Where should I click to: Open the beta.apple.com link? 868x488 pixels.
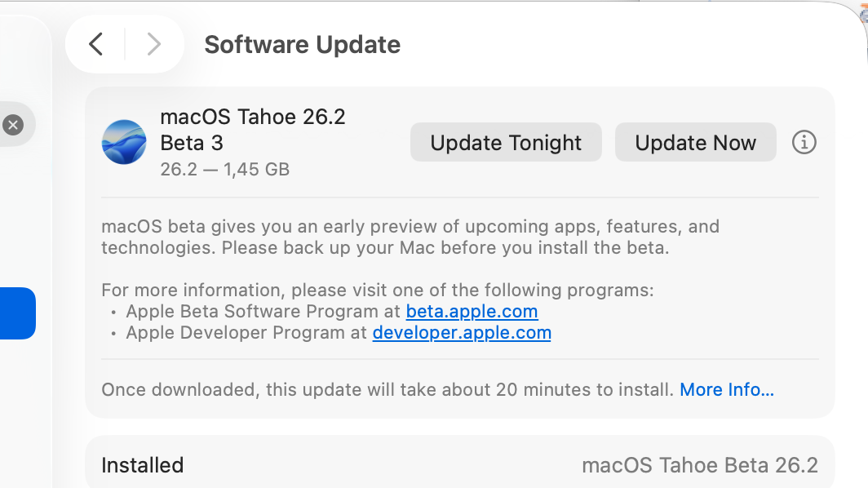tap(472, 311)
